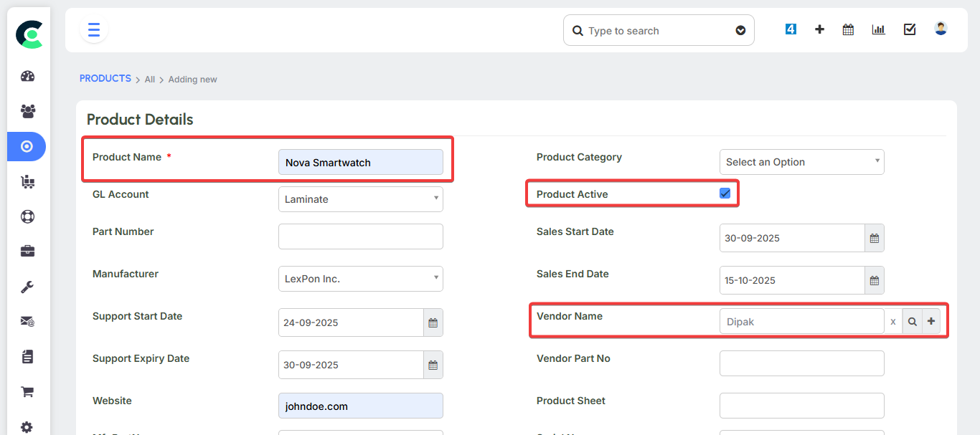Open the dashboard icon in sidebar
The height and width of the screenshot is (435, 980).
point(27,77)
